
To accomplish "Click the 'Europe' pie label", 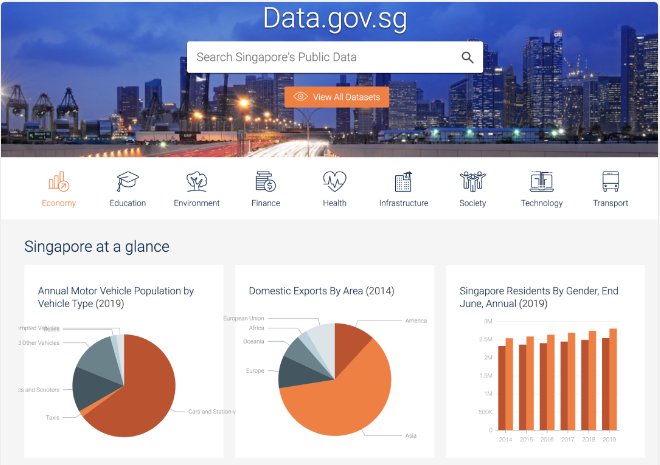I will (255, 371).
